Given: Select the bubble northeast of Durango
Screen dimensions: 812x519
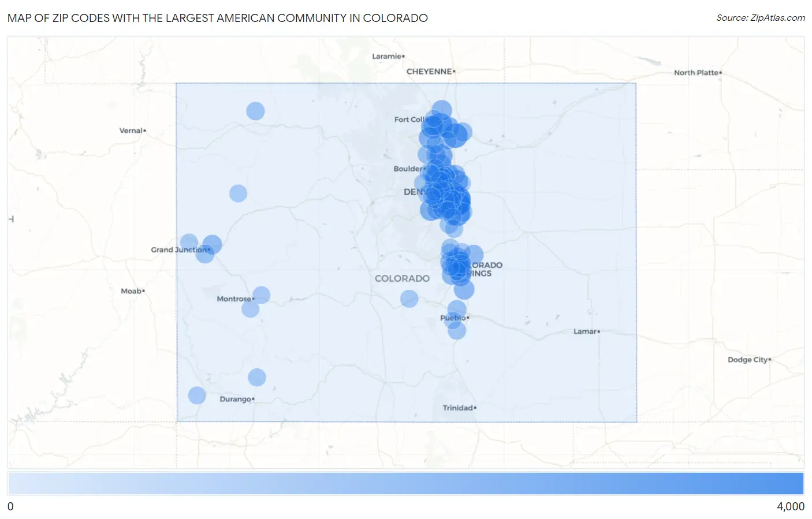Looking at the screenshot, I should [x=257, y=378].
